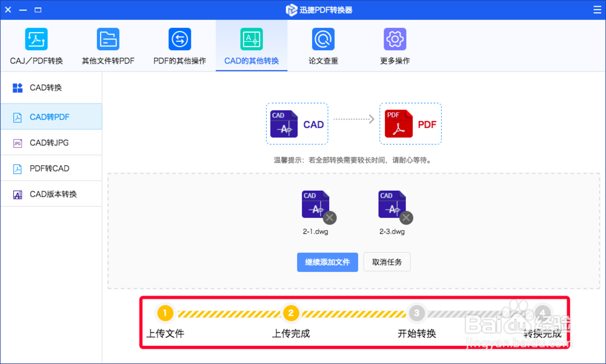Open the CAJ/PDF转换 toolbar icon
Image resolution: width=606 pixels, height=364 pixels.
[36, 39]
